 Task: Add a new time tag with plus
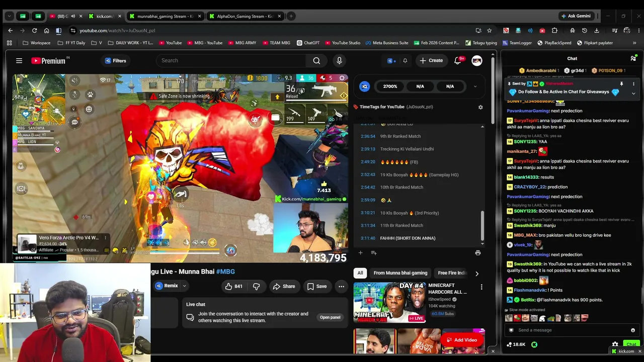360,252
